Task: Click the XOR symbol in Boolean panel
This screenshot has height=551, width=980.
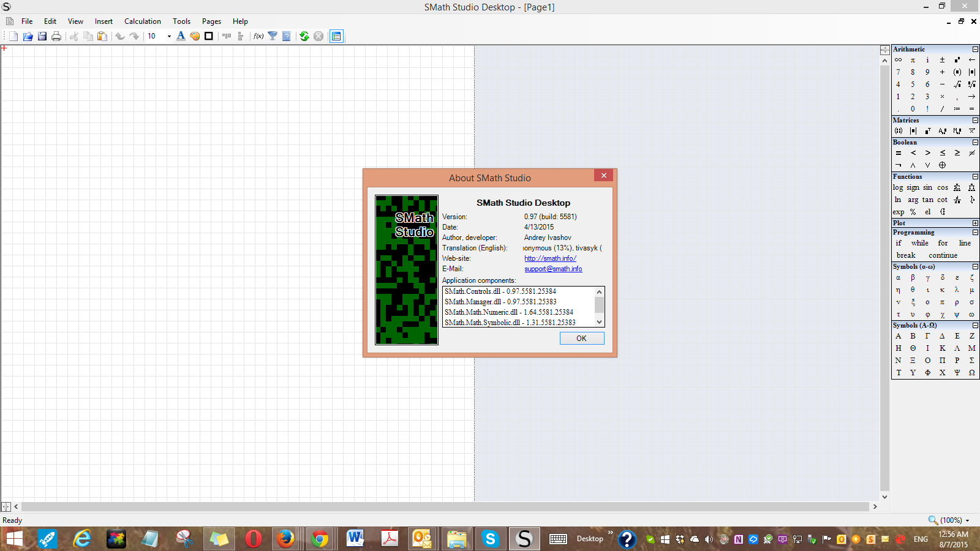Action: click(x=943, y=165)
